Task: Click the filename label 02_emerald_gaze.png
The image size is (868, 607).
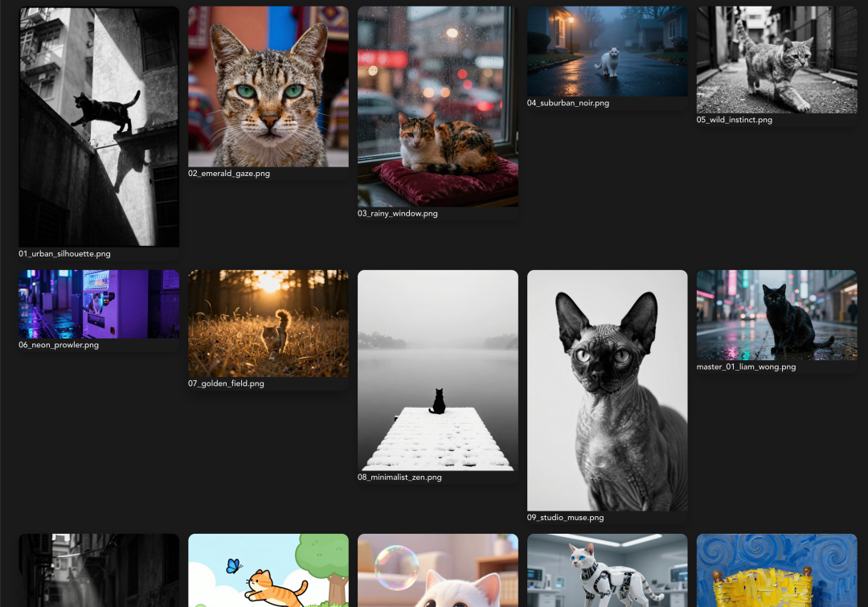Action: (230, 173)
